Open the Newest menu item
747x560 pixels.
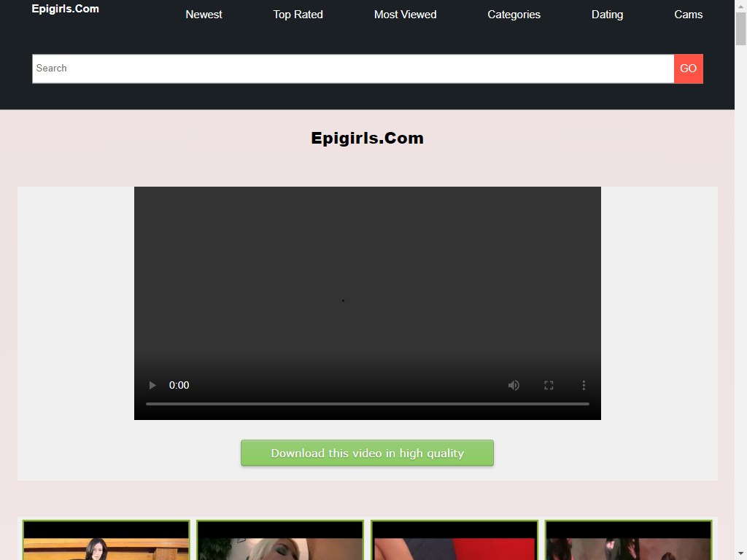[x=204, y=15]
